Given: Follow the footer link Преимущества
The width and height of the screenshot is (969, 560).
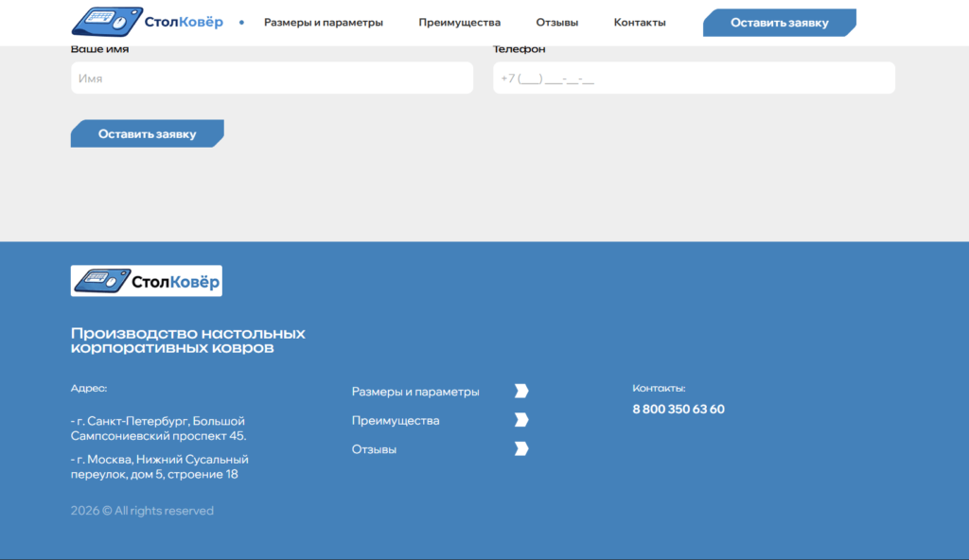Looking at the screenshot, I should pyautogui.click(x=396, y=421).
